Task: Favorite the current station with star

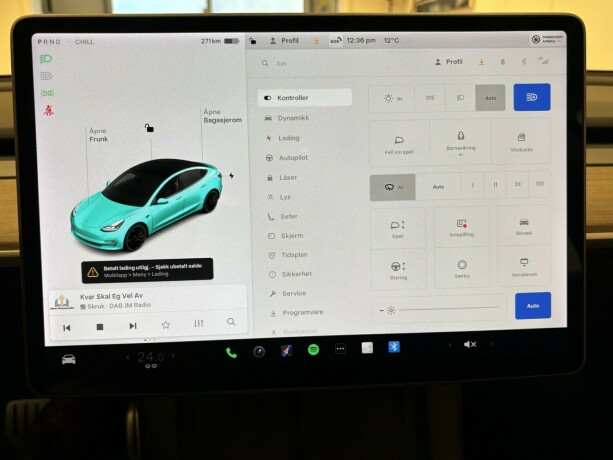Action: click(166, 325)
